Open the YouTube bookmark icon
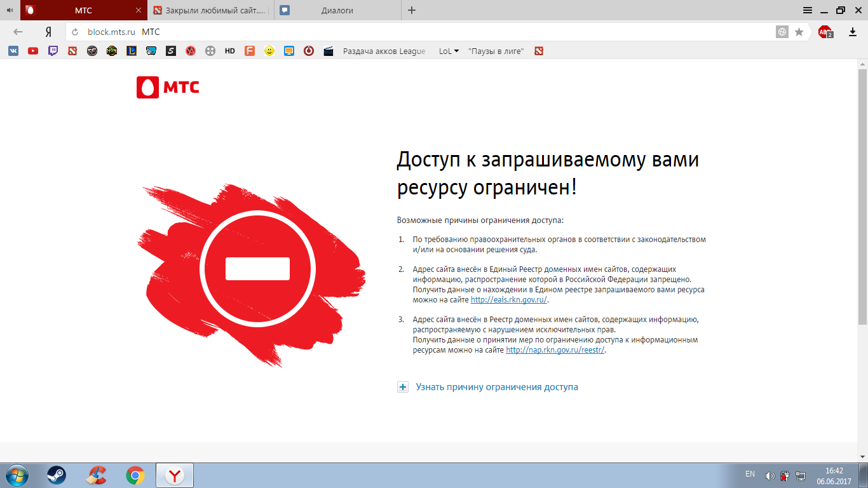The height and width of the screenshot is (488, 868). (x=33, y=51)
